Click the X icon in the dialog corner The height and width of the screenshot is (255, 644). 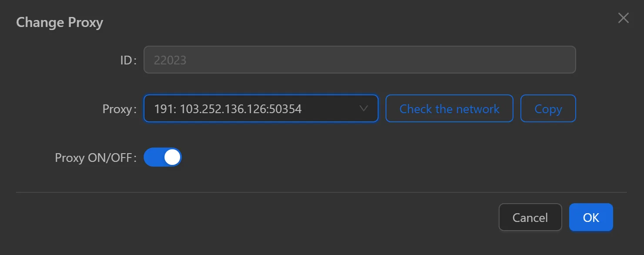[x=623, y=18]
